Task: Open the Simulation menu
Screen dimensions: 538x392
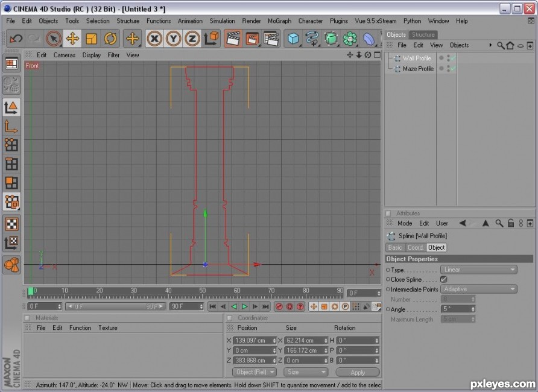Action: (x=223, y=21)
